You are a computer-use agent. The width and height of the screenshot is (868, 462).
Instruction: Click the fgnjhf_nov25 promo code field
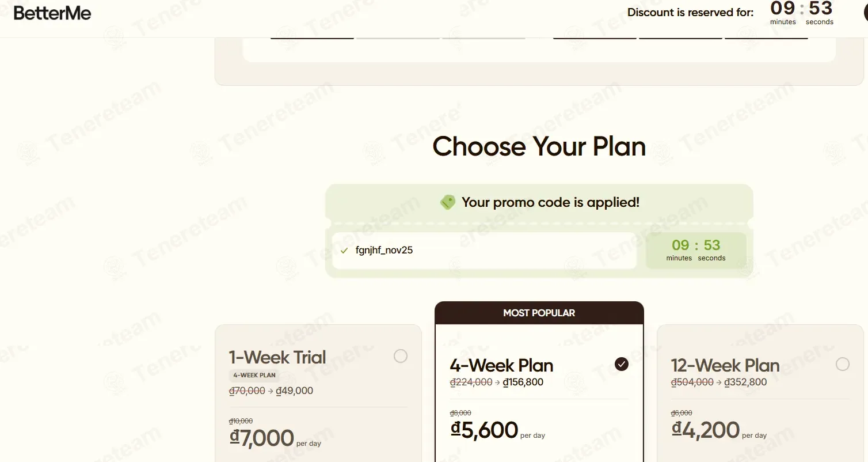pyautogui.click(x=484, y=251)
